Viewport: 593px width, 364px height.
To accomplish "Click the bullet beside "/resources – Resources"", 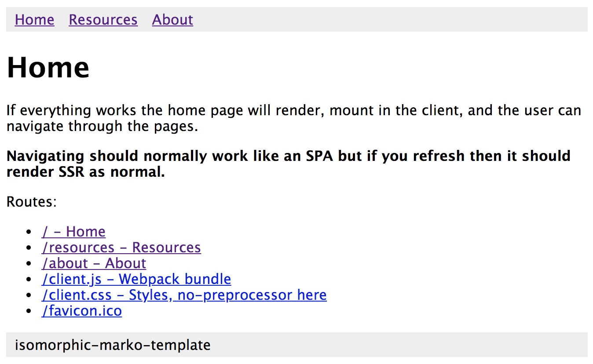I will point(29,248).
